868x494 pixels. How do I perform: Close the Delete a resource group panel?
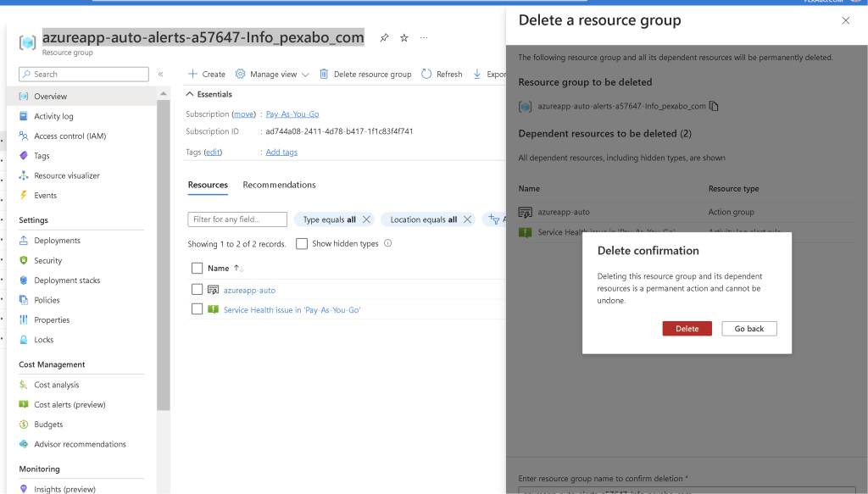point(845,20)
